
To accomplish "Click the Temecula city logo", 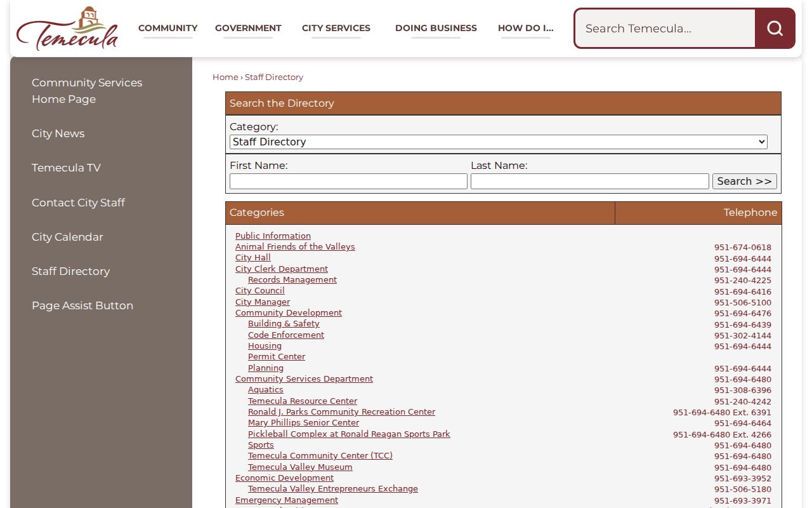I will click(x=67, y=29).
